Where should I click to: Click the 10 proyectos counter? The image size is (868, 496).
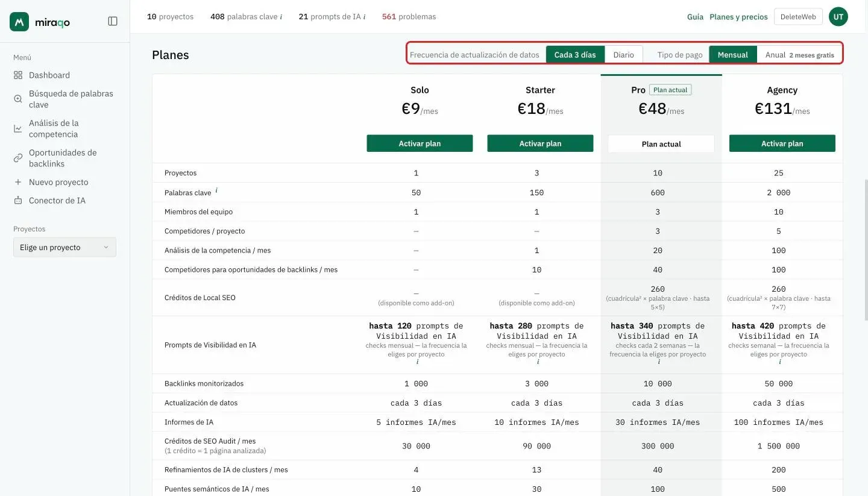point(170,17)
